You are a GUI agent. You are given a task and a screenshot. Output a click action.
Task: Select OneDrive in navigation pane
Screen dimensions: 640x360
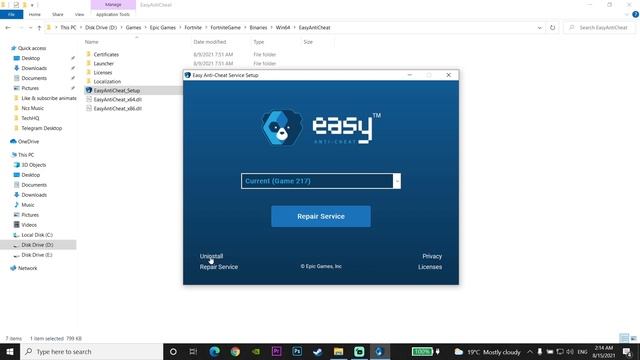28,142
